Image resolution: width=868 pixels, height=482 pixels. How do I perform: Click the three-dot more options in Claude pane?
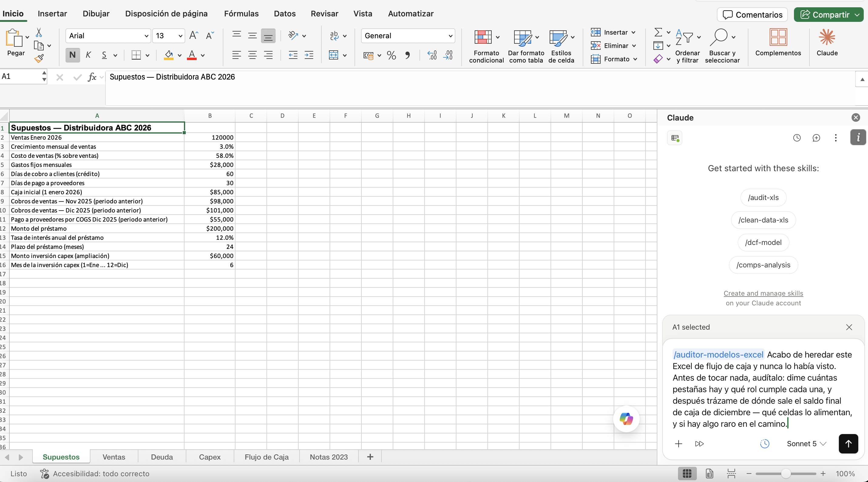tap(836, 138)
